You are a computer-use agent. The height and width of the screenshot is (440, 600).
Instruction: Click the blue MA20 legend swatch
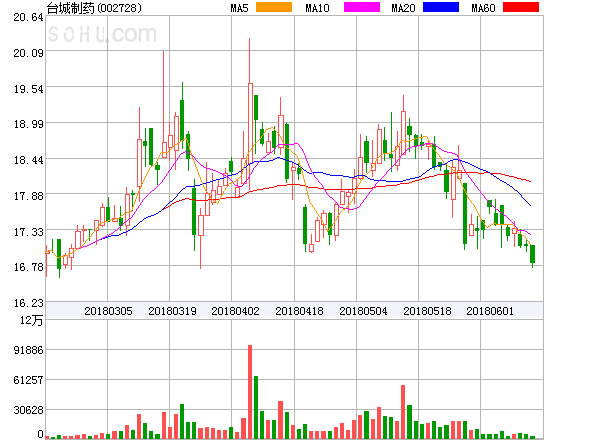click(x=441, y=7)
